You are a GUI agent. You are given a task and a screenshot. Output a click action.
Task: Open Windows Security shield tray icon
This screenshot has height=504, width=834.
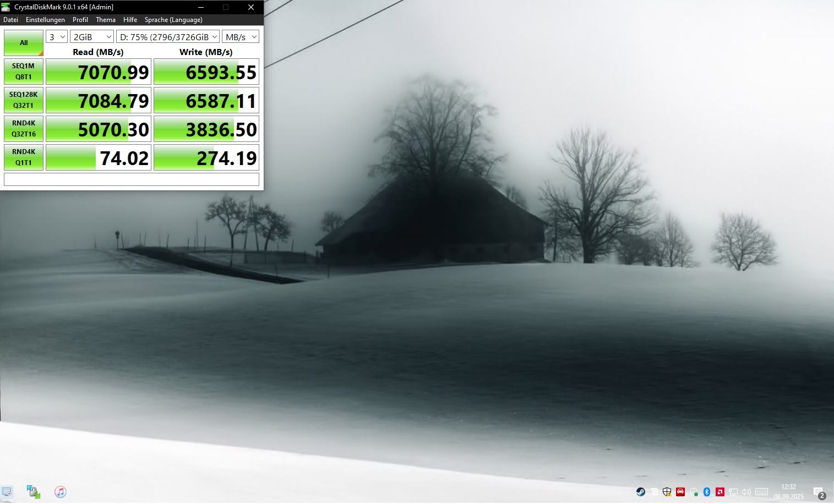(x=667, y=492)
